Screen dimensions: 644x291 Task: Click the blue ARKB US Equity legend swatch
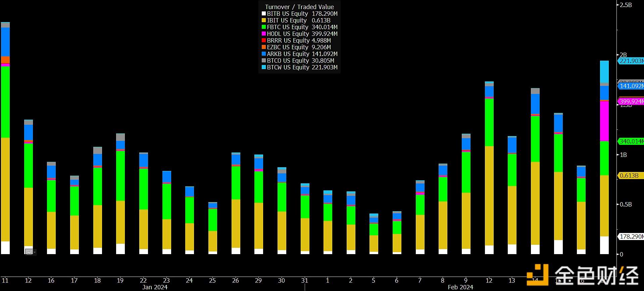tap(264, 54)
